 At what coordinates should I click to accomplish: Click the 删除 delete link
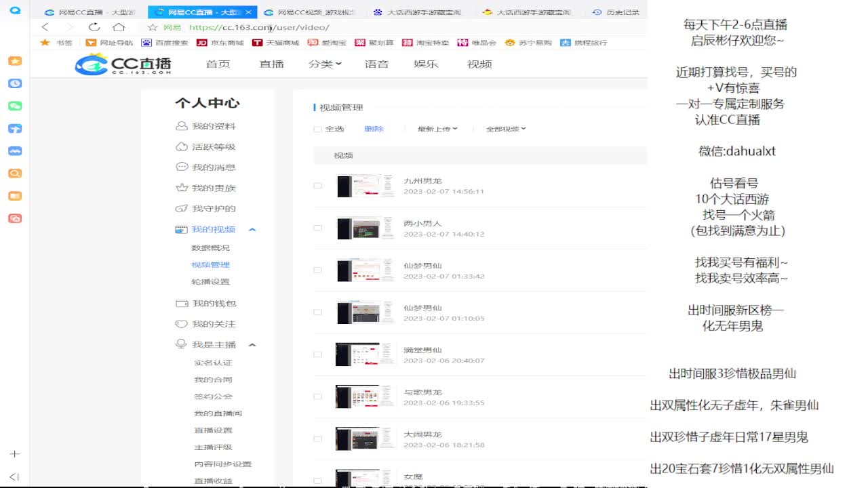click(x=374, y=129)
